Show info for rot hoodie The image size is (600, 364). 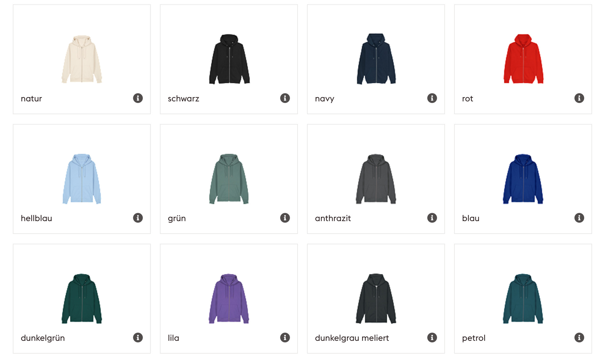[x=579, y=98]
